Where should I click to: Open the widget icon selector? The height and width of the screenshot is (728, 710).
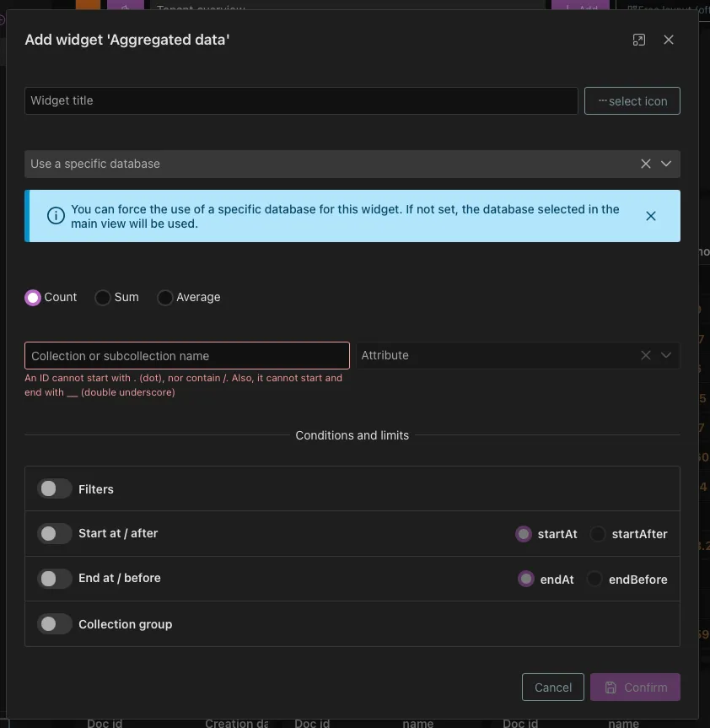(x=632, y=100)
